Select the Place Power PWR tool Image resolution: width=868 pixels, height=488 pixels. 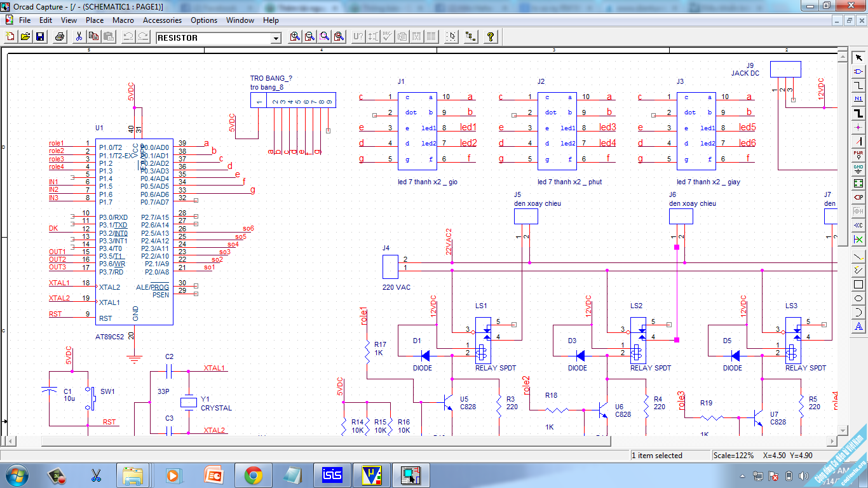click(x=858, y=156)
